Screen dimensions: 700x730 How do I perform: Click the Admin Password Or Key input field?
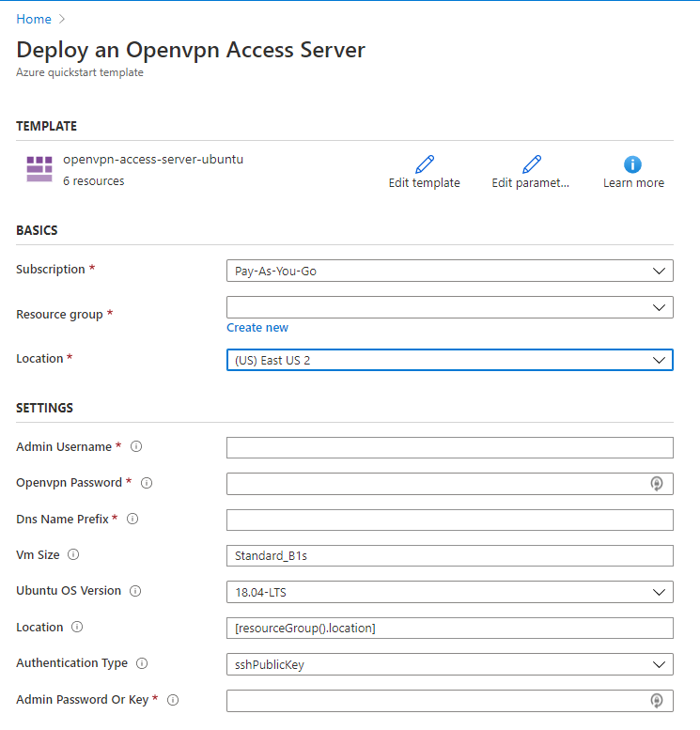tap(449, 701)
